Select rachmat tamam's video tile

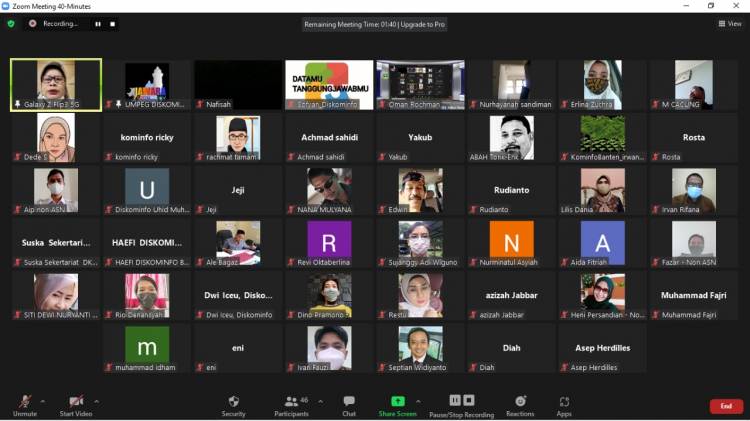(238, 138)
